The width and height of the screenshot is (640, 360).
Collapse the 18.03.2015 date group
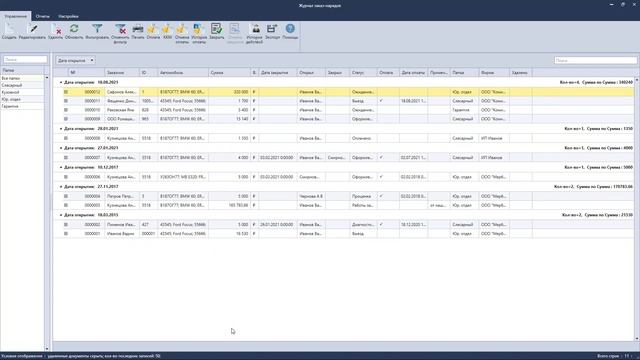pyautogui.click(x=61, y=215)
